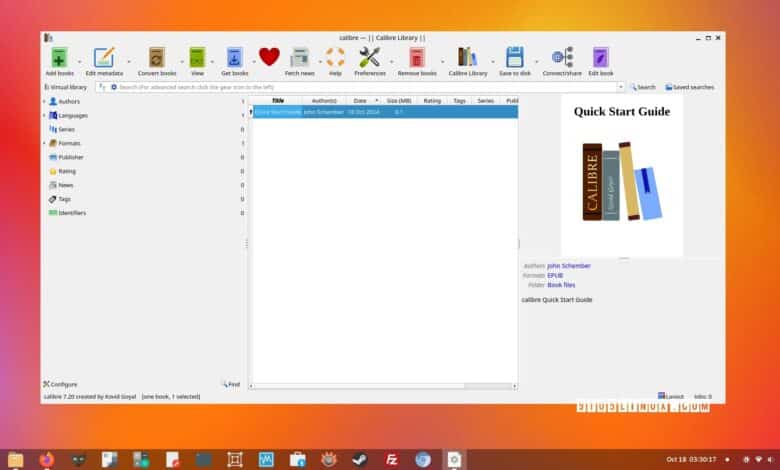Click the gear icon for advanced search
780x470 pixels.
(x=113, y=87)
